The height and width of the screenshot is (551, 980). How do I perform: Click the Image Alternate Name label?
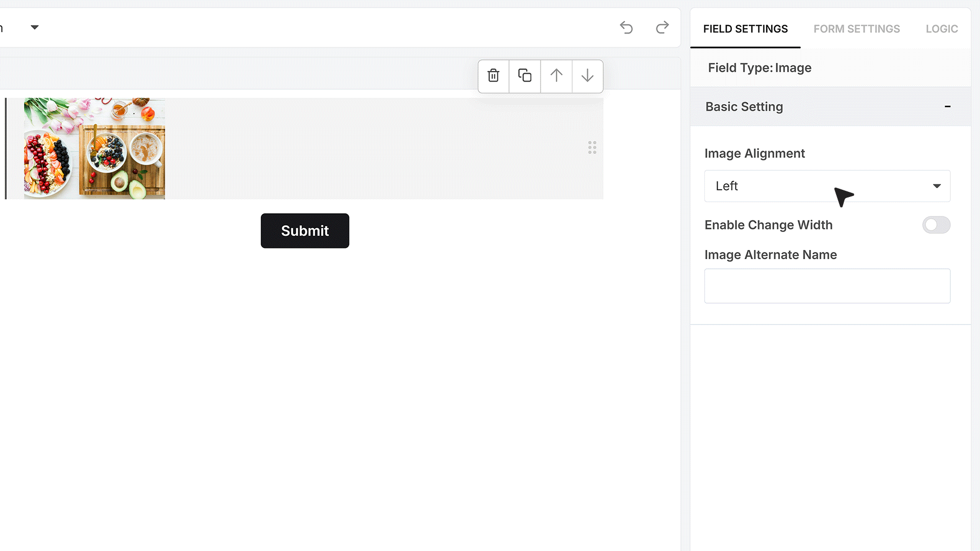click(771, 255)
